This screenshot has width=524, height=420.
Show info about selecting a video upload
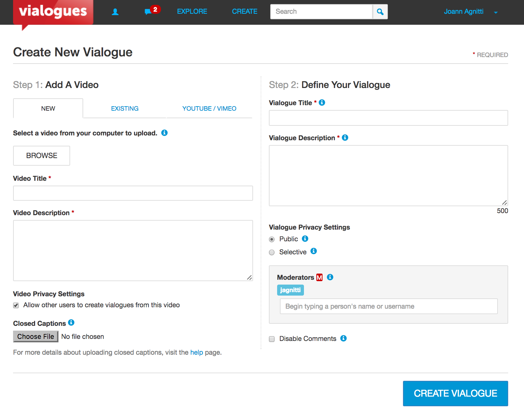[164, 133]
